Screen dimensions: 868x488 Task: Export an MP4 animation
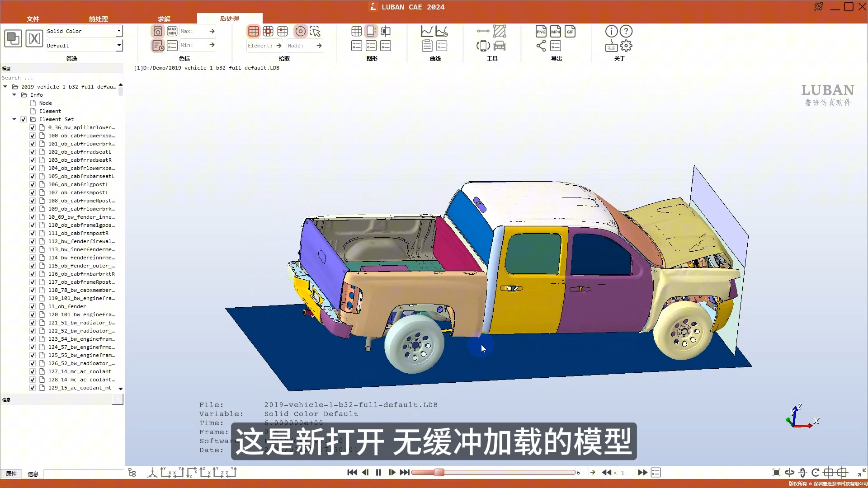(x=556, y=31)
